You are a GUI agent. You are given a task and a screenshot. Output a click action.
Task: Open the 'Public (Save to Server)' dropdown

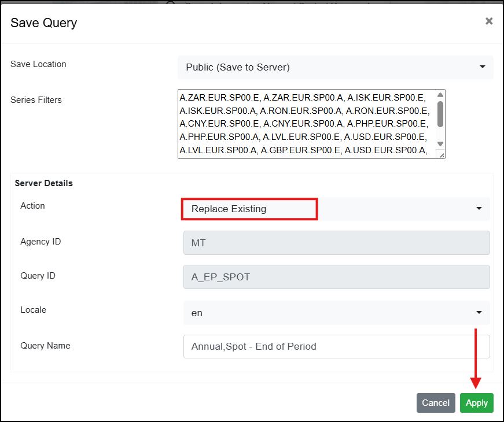coord(334,67)
